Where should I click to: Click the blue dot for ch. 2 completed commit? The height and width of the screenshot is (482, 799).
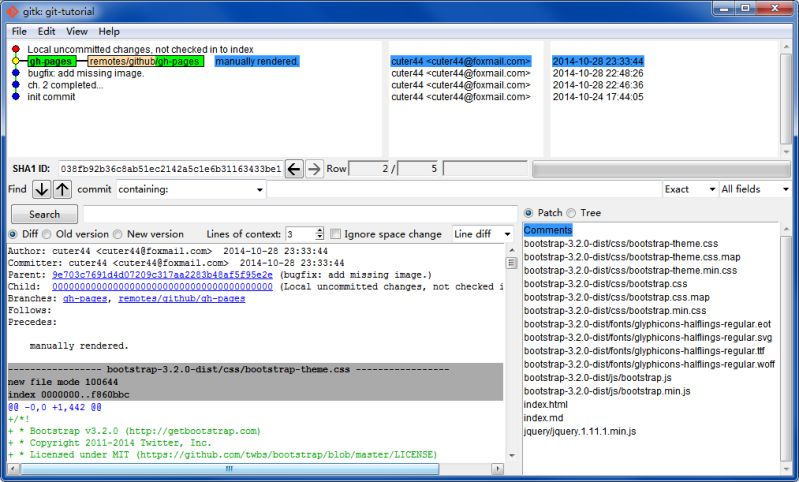16,85
